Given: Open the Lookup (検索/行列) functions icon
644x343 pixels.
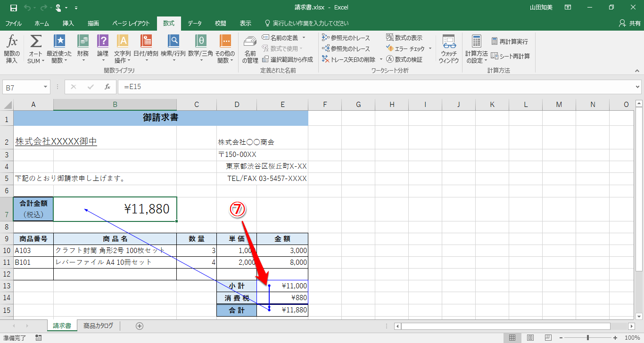Looking at the screenshot, I should tap(173, 41).
